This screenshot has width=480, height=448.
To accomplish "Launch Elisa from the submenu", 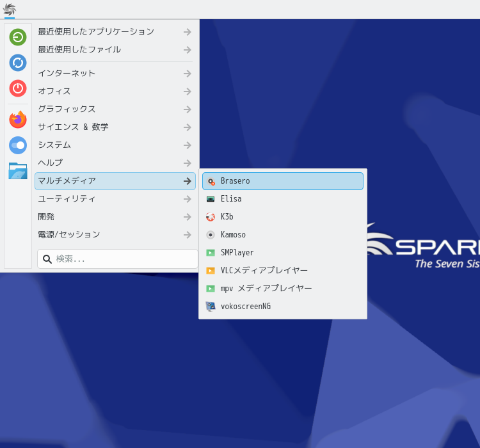I will point(282,199).
